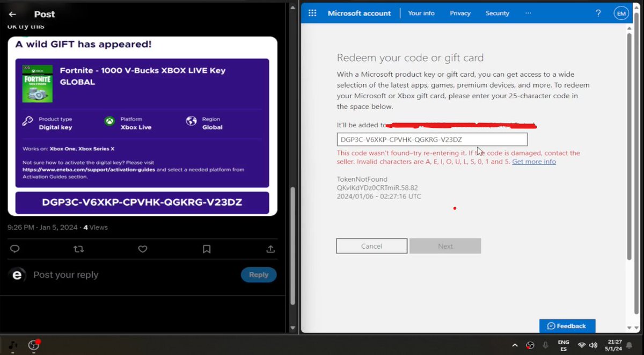
Task: Click the 9:26 PM Jan 5, 2024 timestamp
Action: 42,227
